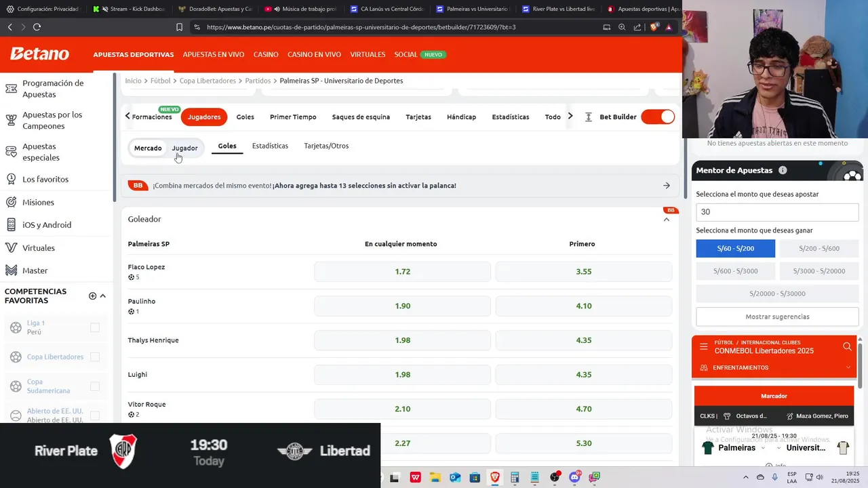Screen dimensions: 868x488
Task: Open Master sidebar icon
Action: pos(11,270)
